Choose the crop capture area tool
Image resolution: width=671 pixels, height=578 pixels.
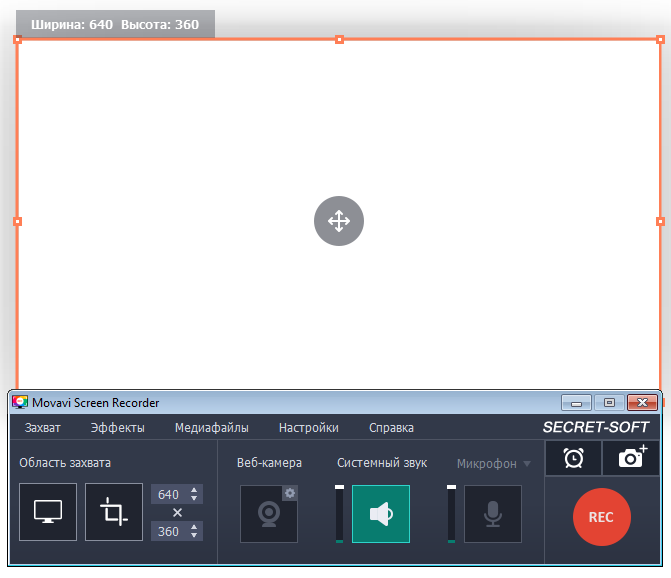(114, 512)
